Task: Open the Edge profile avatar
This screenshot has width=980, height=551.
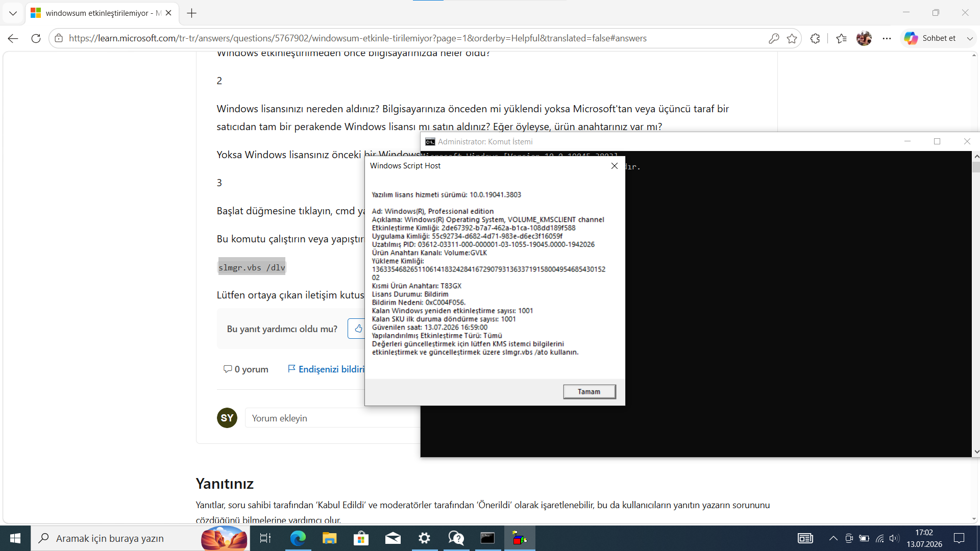Action: click(864, 38)
